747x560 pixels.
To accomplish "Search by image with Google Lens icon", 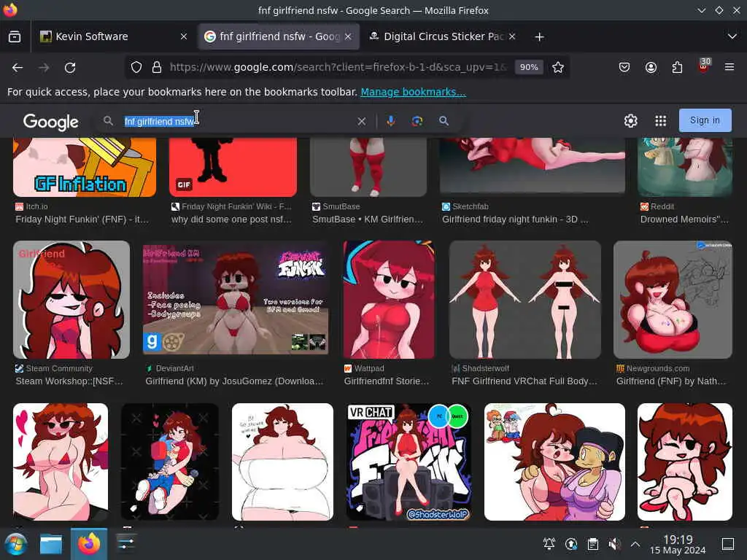I will pyautogui.click(x=417, y=121).
